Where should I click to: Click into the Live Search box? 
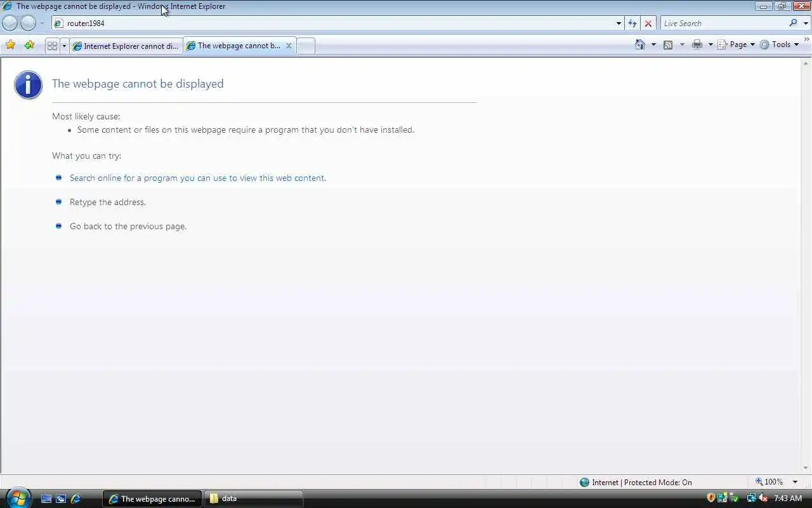point(723,23)
